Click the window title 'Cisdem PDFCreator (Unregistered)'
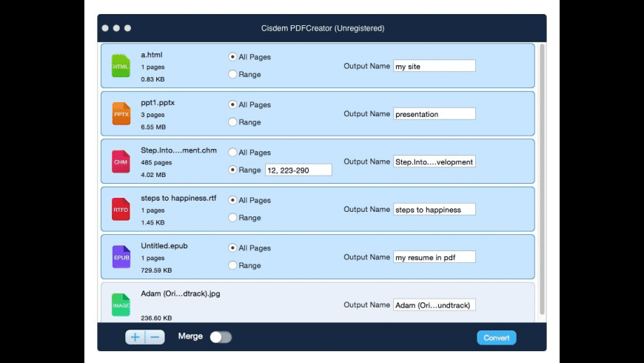 point(323,28)
